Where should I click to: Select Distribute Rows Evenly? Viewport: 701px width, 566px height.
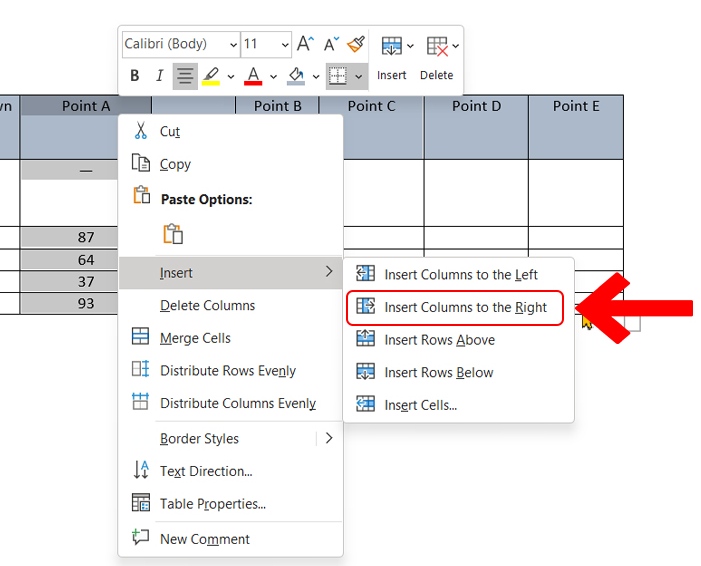tap(230, 370)
